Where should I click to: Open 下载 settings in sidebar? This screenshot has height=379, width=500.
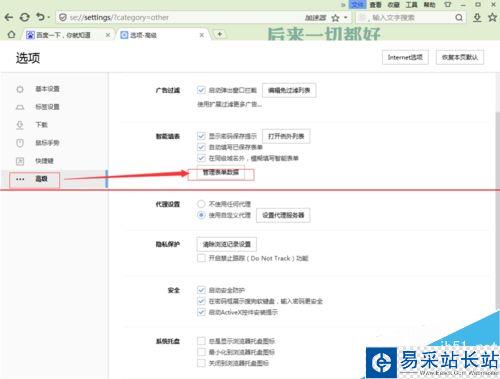pyautogui.click(x=42, y=125)
